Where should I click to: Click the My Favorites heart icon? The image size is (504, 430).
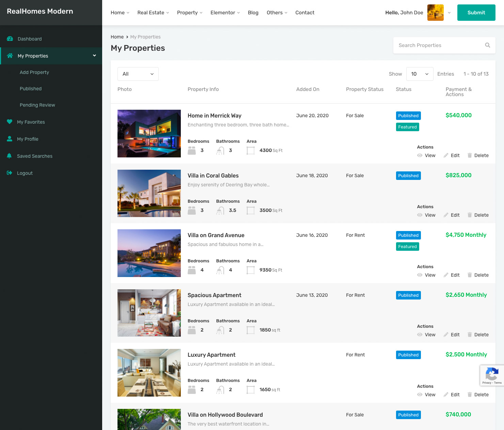click(10, 122)
